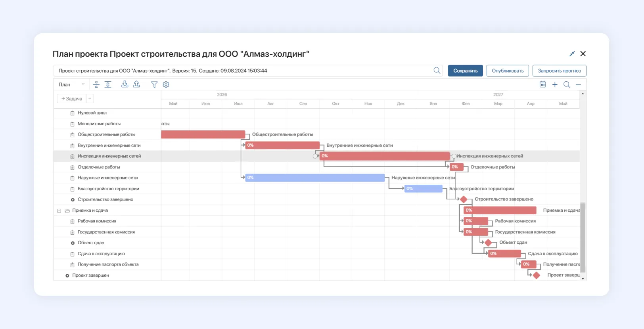Screen dimensions: 644x329
Task: Open dropdown arrow beside Задача button
Action: coord(90,99)
